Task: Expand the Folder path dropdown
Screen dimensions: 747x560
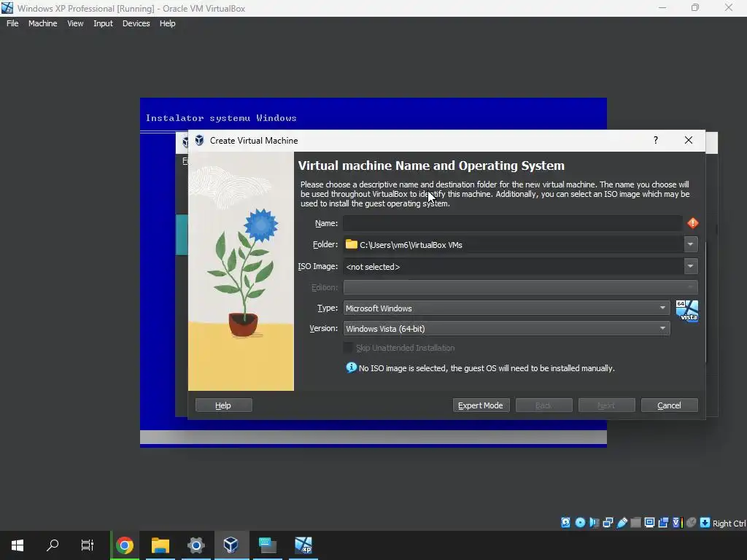Action: pyautogui.click(x=690, y=244)
